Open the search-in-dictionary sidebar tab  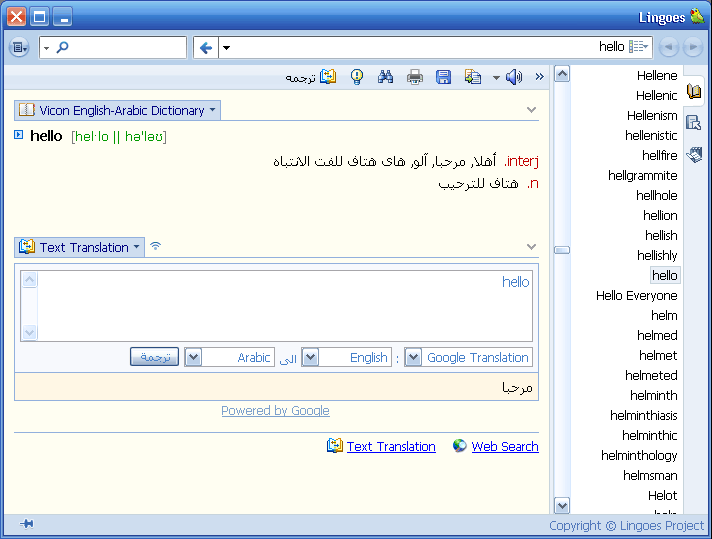pyautogui.click(x=694, y=123)
